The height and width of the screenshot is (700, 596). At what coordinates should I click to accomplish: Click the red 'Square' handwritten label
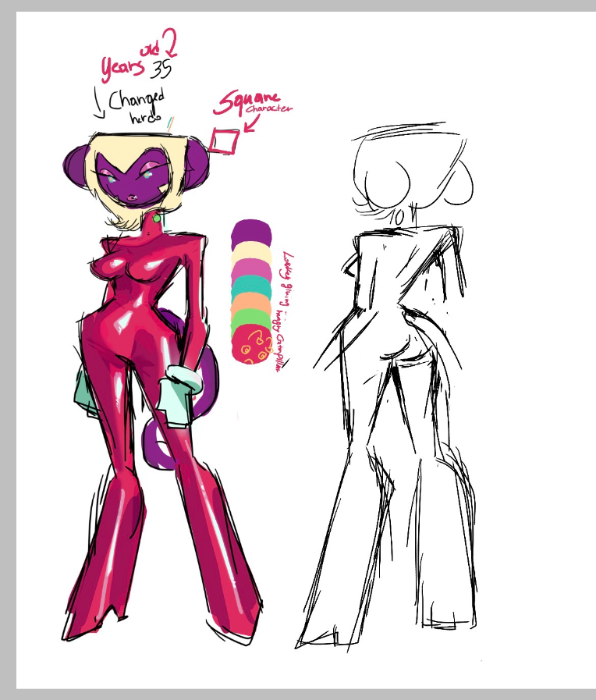246,101
